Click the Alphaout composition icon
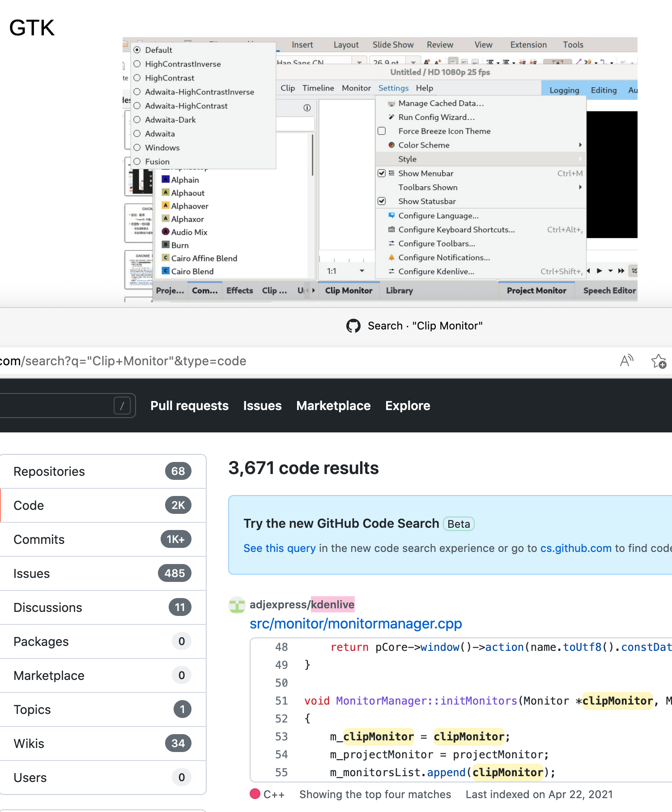This screenshot has width=672, height=812. pyautogui.click(x=166, y=192)
